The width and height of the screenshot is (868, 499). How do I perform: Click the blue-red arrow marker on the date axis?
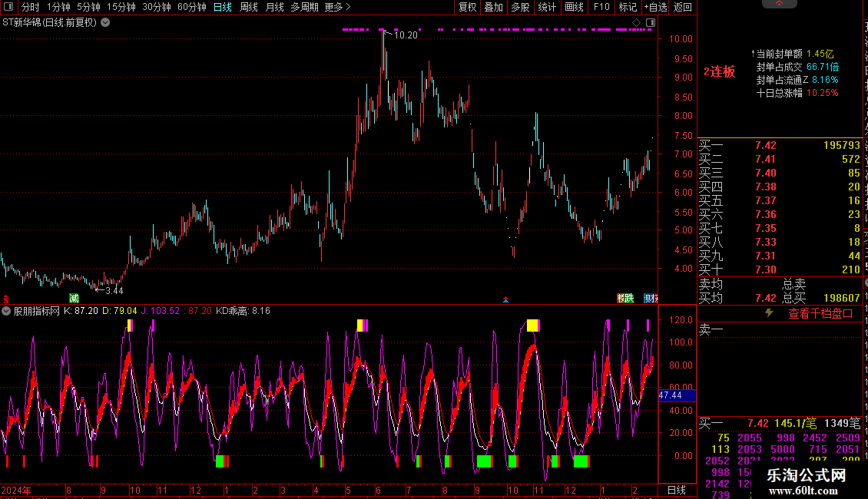(505, 300)
